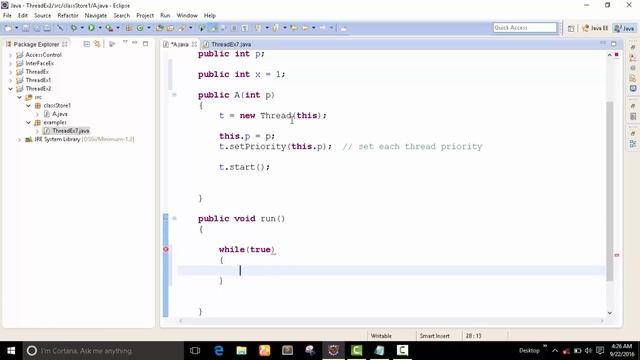Click the red error overview marker top right
This screenshot has width=640, height=360.
(617, 54)
